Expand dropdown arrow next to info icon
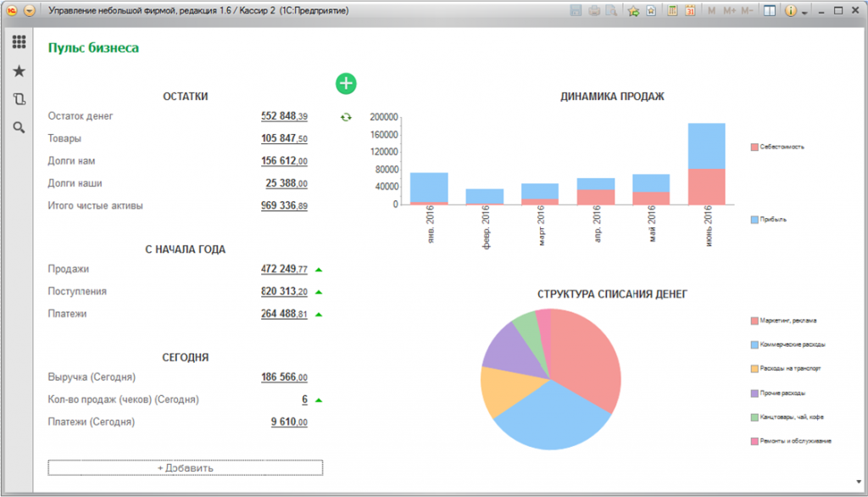 coord(804,12)
